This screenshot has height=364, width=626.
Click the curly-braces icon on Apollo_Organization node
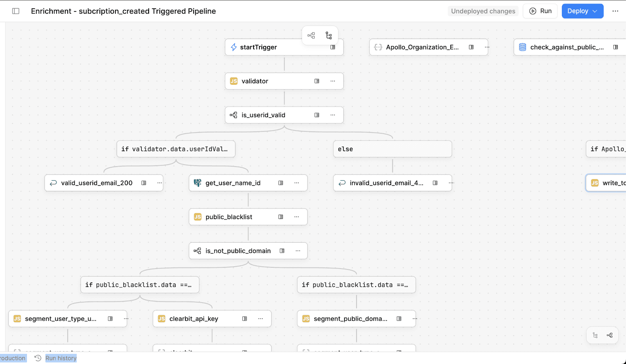point(378,47)
